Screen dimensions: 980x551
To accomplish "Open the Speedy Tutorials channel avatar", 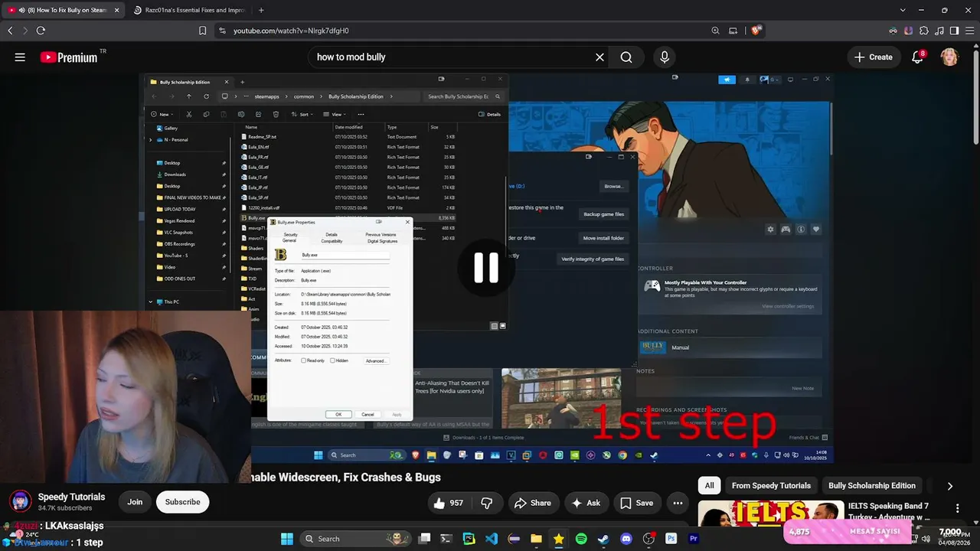I will click(x=21, y=502).
